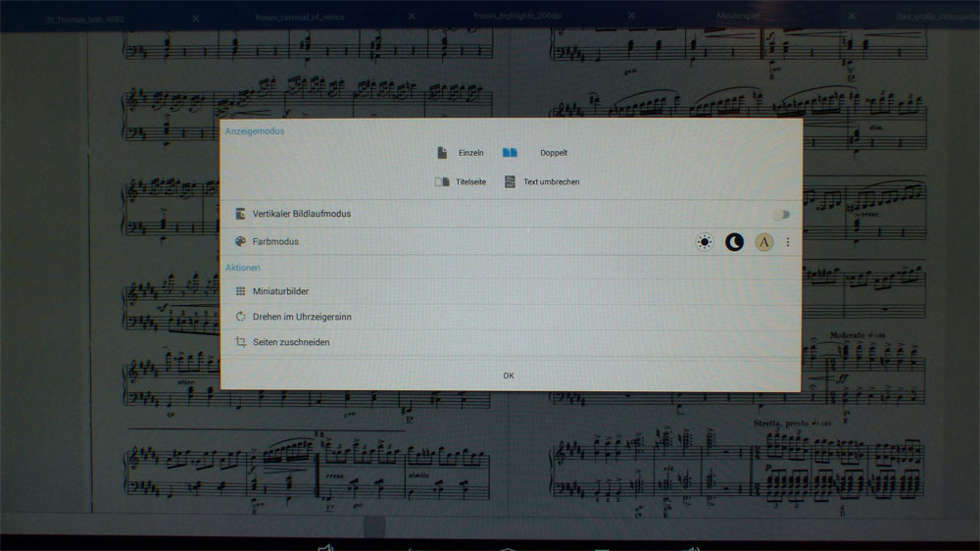Open more color mode options (three dots)
This screenshot has height=551, width=980.
click(788, 242)
